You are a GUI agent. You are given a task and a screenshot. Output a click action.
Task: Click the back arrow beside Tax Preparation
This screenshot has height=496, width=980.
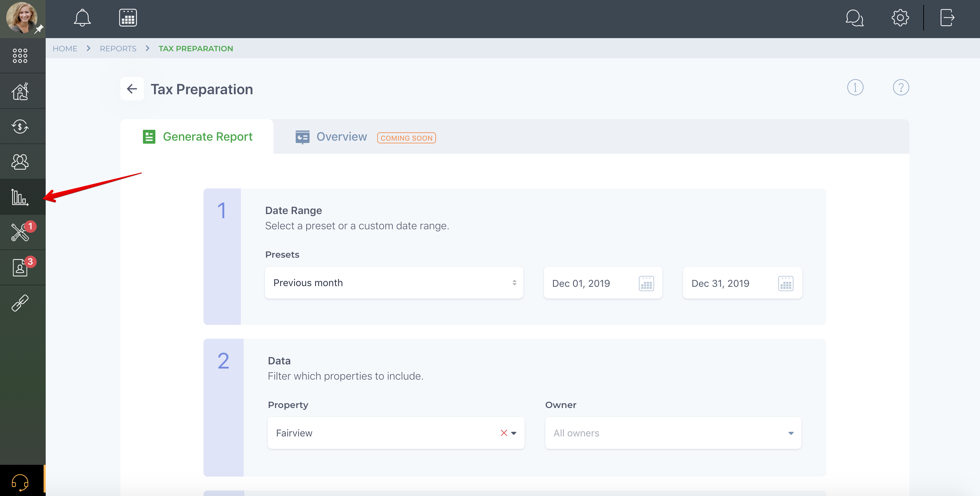point(132,89)
